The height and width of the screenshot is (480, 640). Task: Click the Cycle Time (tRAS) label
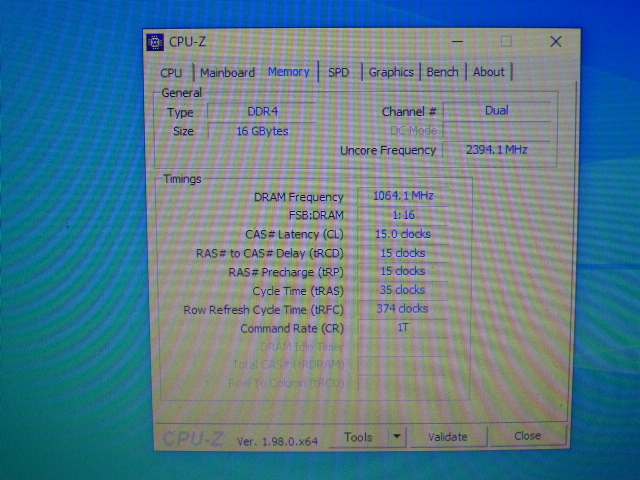(298, 291)
